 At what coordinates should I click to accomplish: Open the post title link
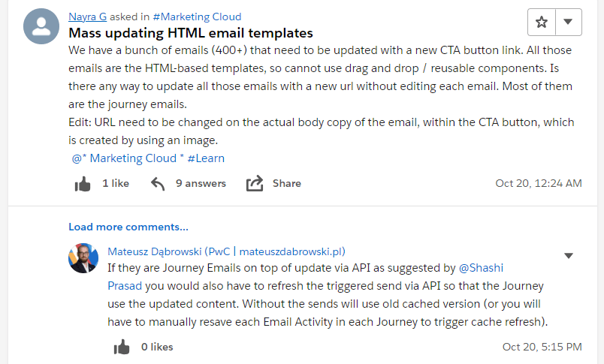(x=191, y=33)
